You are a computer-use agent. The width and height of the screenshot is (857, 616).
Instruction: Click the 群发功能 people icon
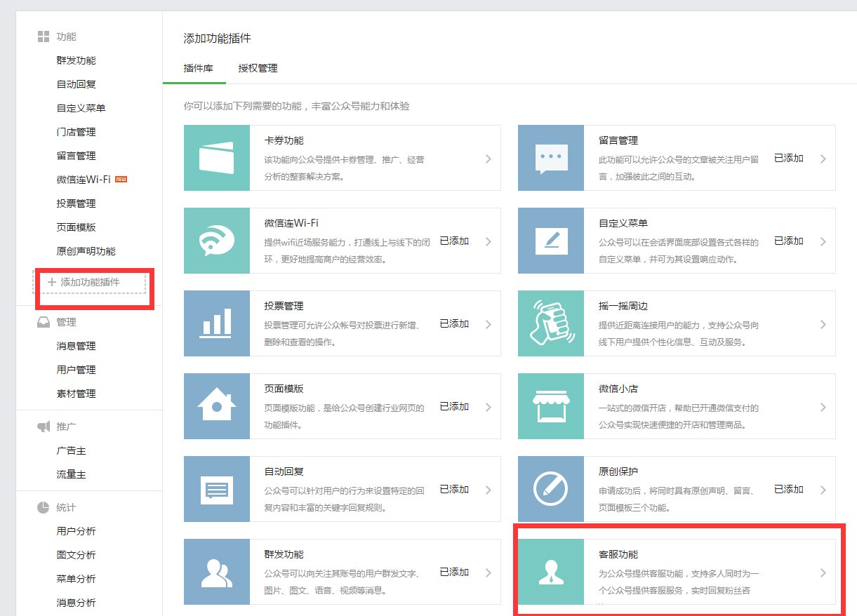tap(215, 572)
